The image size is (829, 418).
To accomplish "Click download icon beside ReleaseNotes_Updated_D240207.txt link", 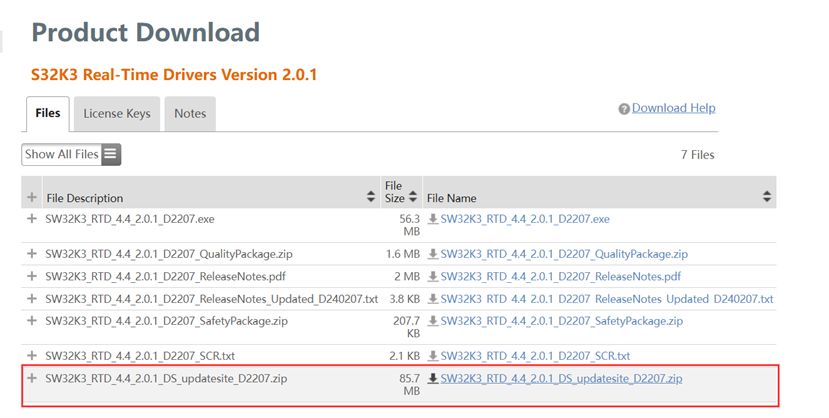I will pyautogui.click(x=433, y=299).
